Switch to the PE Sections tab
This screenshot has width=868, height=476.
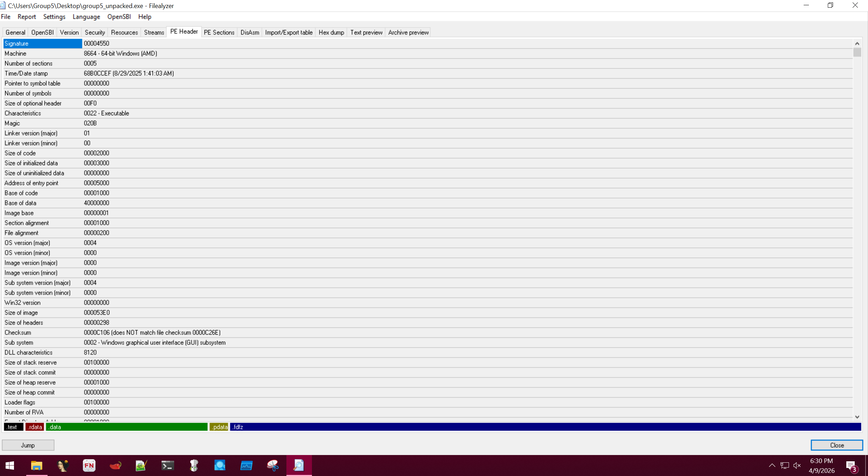(219, 32)
